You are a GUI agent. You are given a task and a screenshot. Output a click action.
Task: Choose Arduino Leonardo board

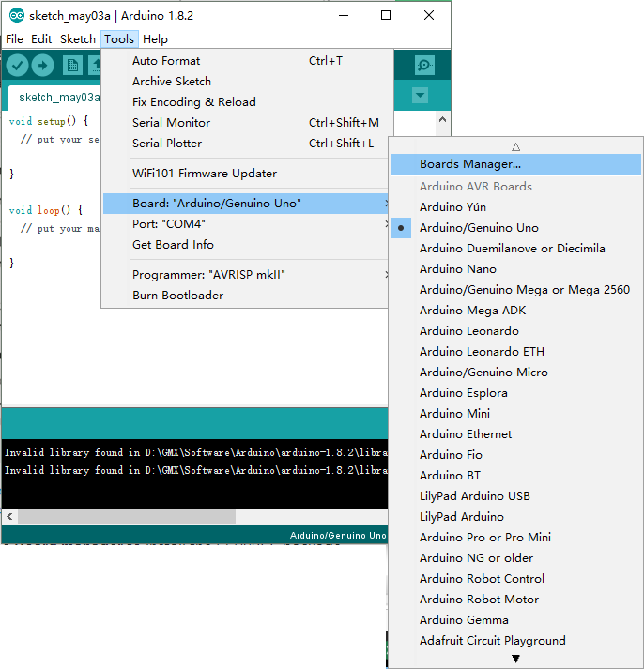point(515,331)
